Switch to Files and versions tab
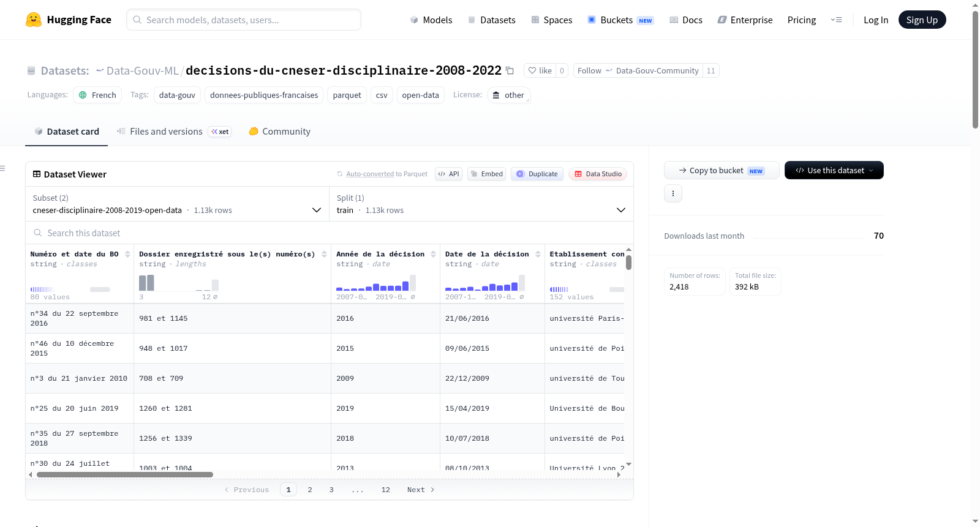This screenshot has height=527, width=980. tap(173, 131)
